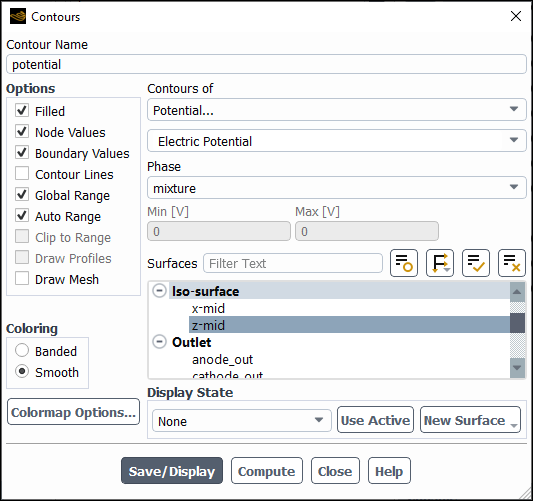Deselect all shown surfaces icon
This screenshot has height=501, width=533.
[x=512, y=263]
